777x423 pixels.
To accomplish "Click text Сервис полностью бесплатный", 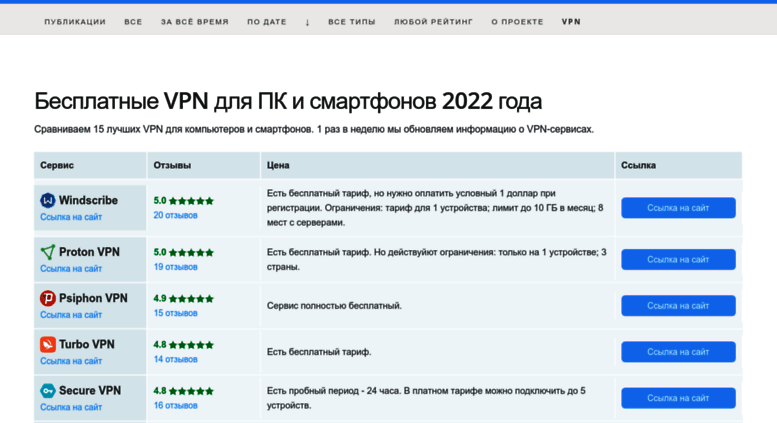I will pos(334,306).
